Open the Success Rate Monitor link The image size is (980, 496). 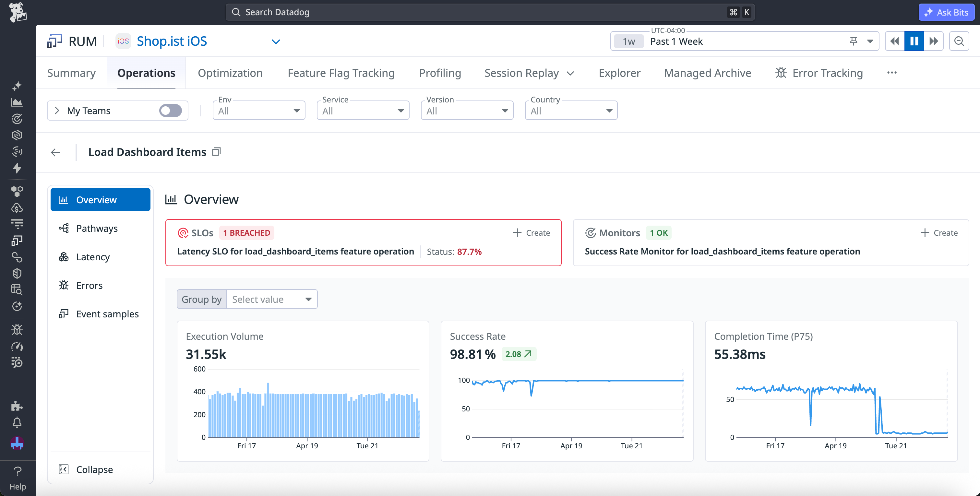click(722, 252)
